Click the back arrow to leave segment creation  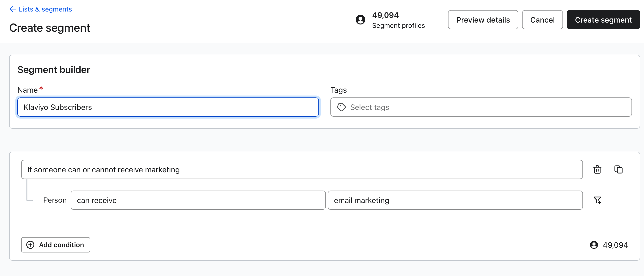coord(13,9)
